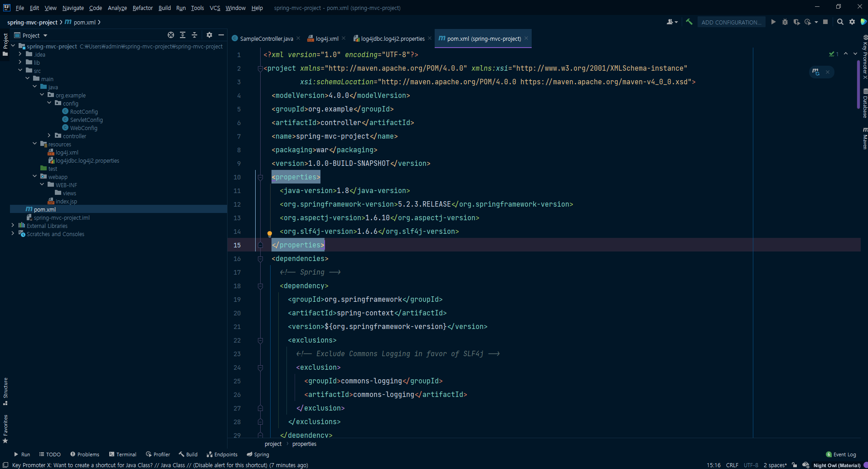Go to next highlighted problem arrow
This screenshot has height=469, width=868.
coord(855,54)
